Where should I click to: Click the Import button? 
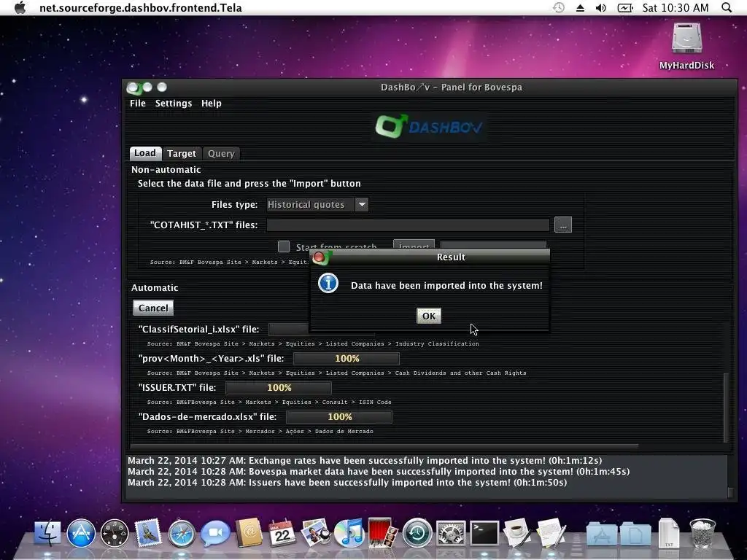coord(414,245)
